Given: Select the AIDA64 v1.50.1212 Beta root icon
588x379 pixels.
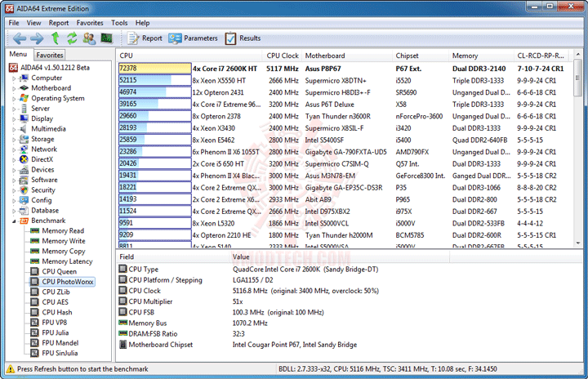Looking at the screenshot, I should click(x=14, y=68).
